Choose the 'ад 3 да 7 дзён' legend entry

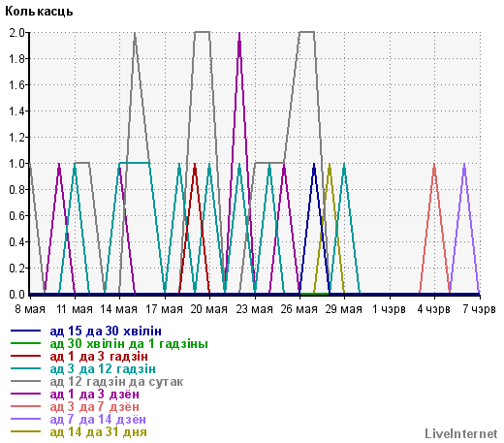tap(94, 407)
